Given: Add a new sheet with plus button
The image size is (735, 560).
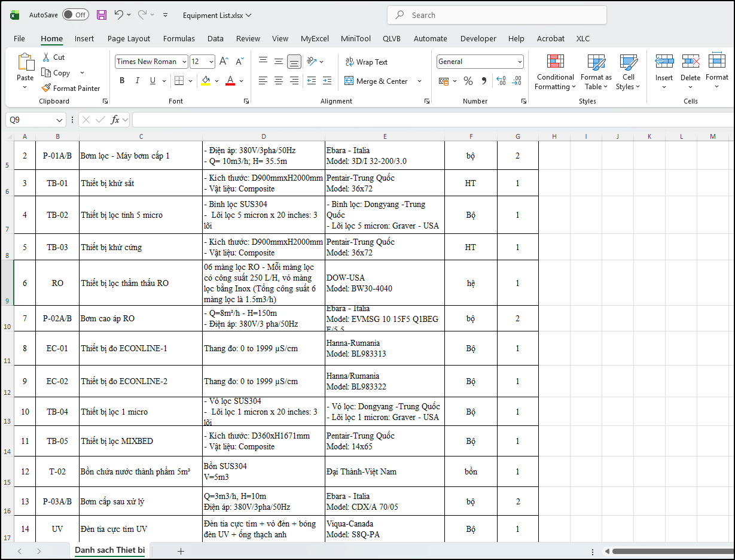Looking at the screenshot, I should click(181, 551).
